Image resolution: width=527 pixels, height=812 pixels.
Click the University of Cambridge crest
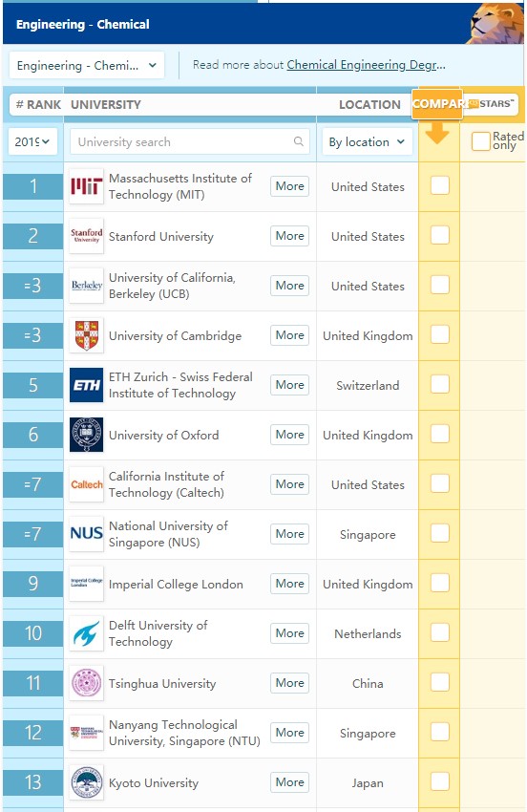87,335
